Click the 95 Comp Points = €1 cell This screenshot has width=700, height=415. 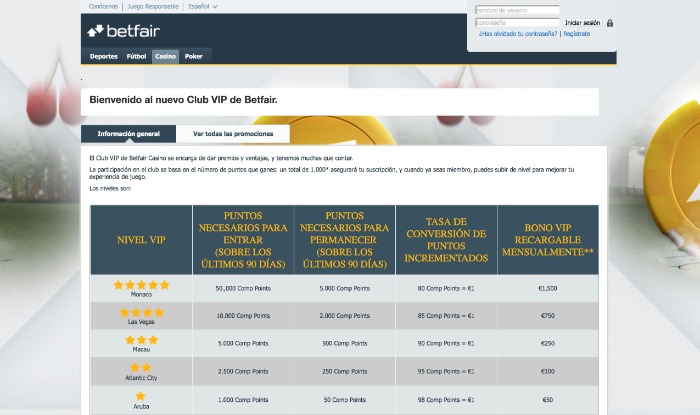coord(446,371)
